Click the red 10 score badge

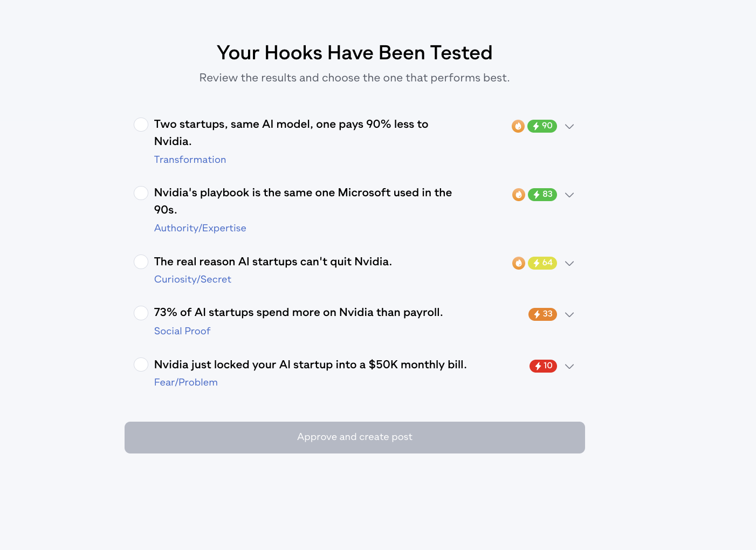(543, 366)
